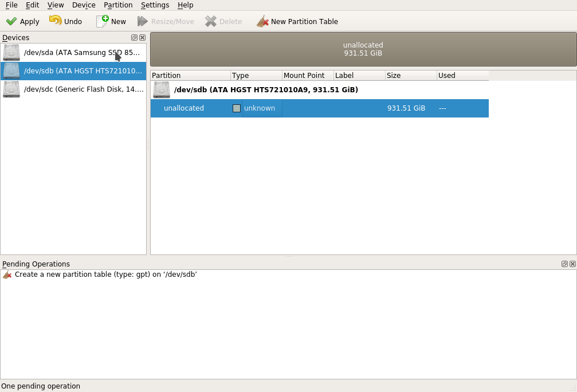
Task: Close the Pending Operations panel
Action: 572,264
